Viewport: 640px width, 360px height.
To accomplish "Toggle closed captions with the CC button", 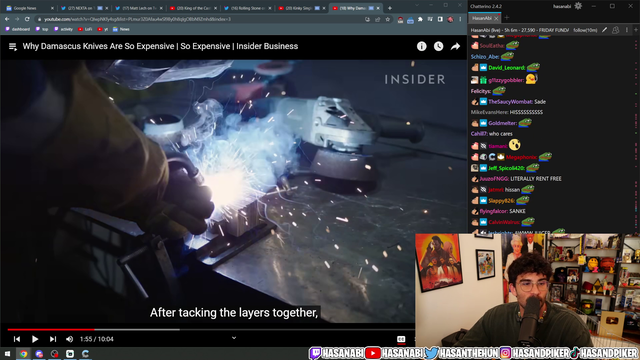I will tap(401, 339).
